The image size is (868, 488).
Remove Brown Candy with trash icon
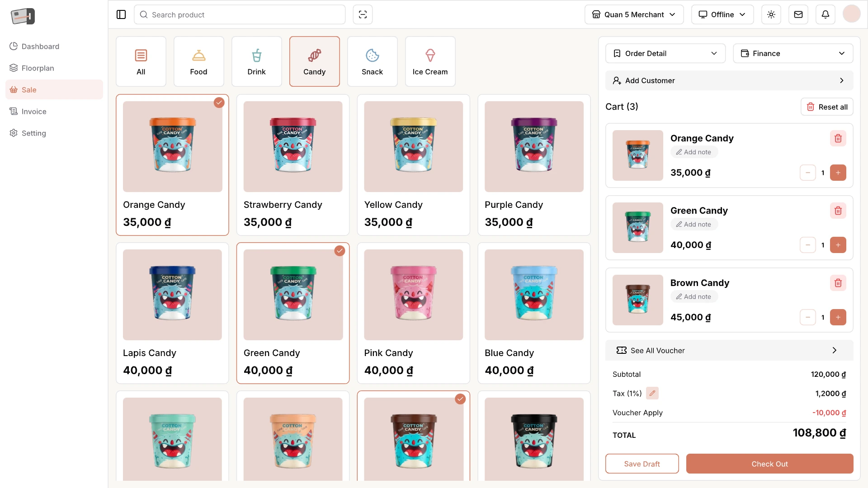click(x=838, y=283)
